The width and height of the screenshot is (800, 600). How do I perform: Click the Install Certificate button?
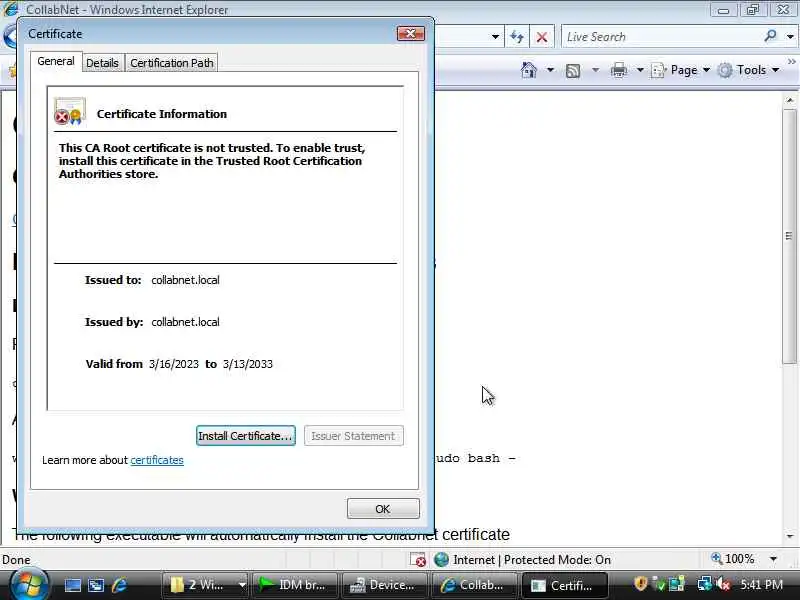click(245, 436)
